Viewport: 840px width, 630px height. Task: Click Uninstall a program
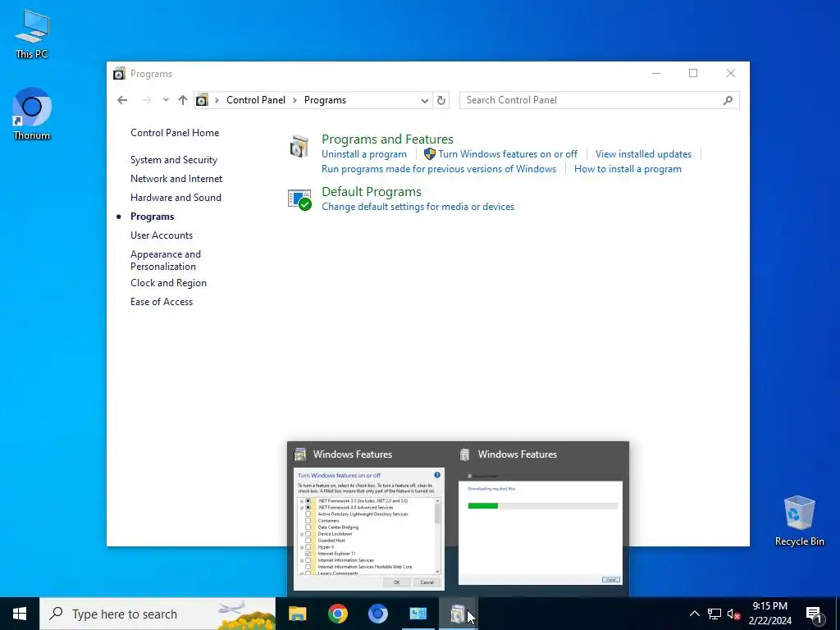point(363,154)
